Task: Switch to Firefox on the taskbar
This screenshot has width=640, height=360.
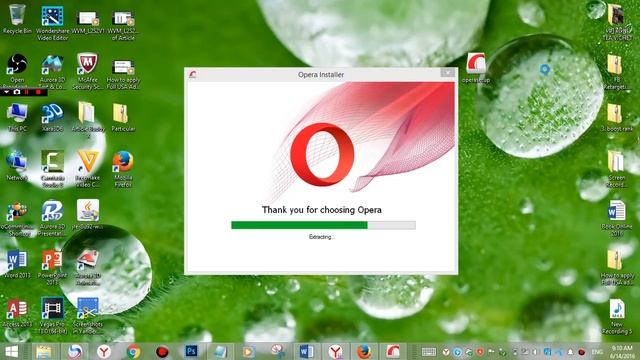Action: (364, 351)
